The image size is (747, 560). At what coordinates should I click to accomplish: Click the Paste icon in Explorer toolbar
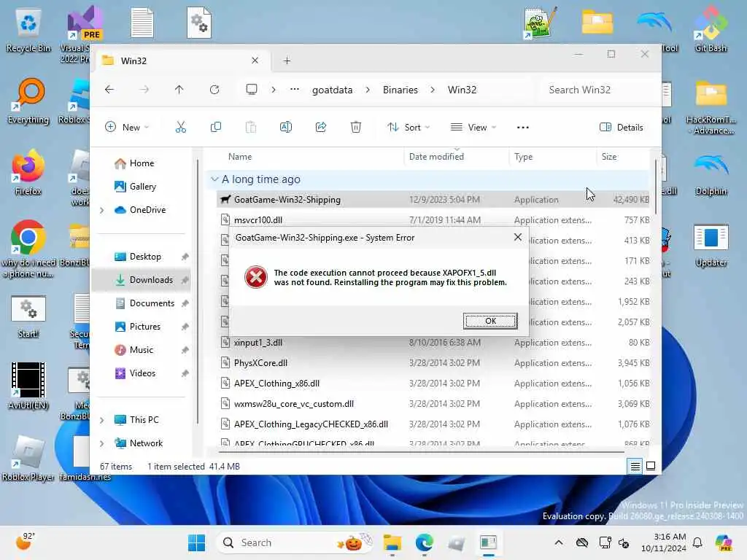[251, 127]
